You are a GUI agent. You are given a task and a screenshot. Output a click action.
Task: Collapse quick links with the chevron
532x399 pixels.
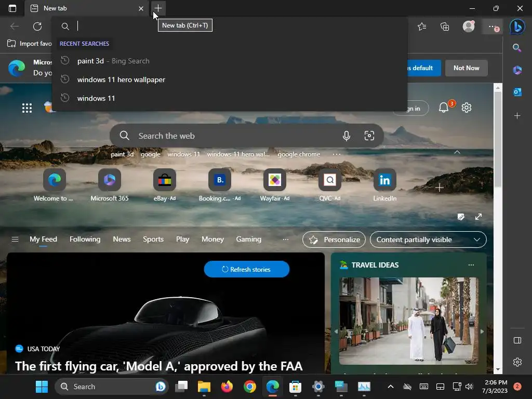point(457,152)
